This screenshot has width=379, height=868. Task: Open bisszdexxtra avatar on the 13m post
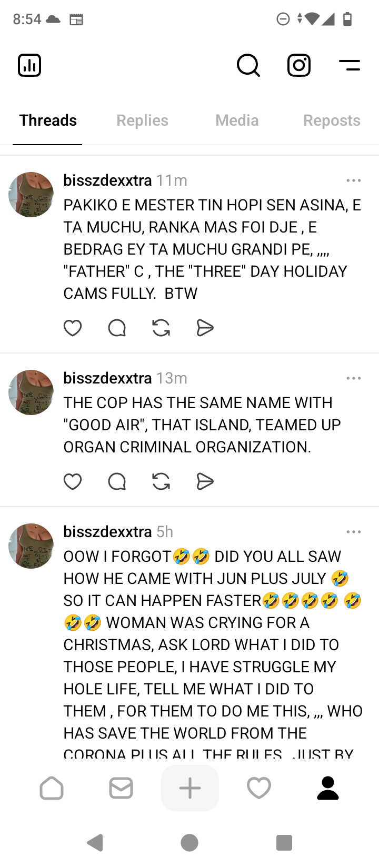coord(31,392)
